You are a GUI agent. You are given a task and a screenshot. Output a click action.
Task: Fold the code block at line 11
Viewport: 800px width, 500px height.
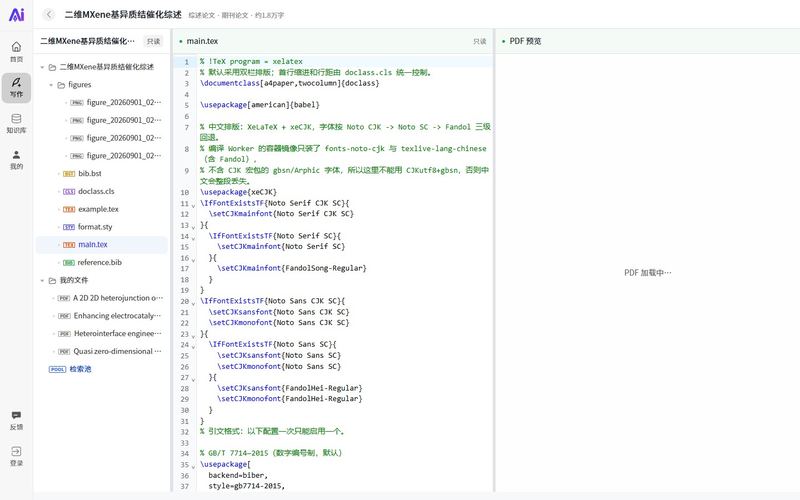[193, 205]
